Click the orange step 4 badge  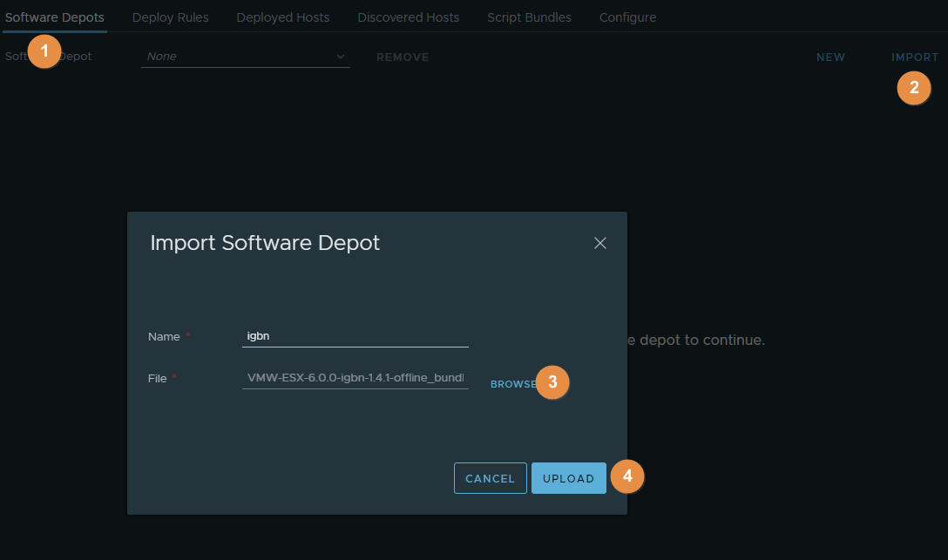click(627, 476)
